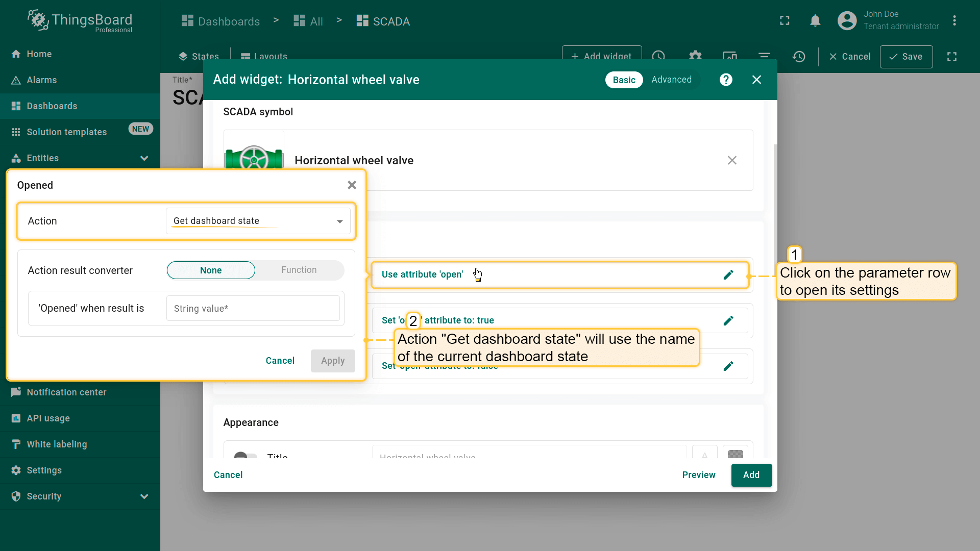This screenshot has height=551, width=980.
Task: Select None for action result converter
Action: point(211,270)
